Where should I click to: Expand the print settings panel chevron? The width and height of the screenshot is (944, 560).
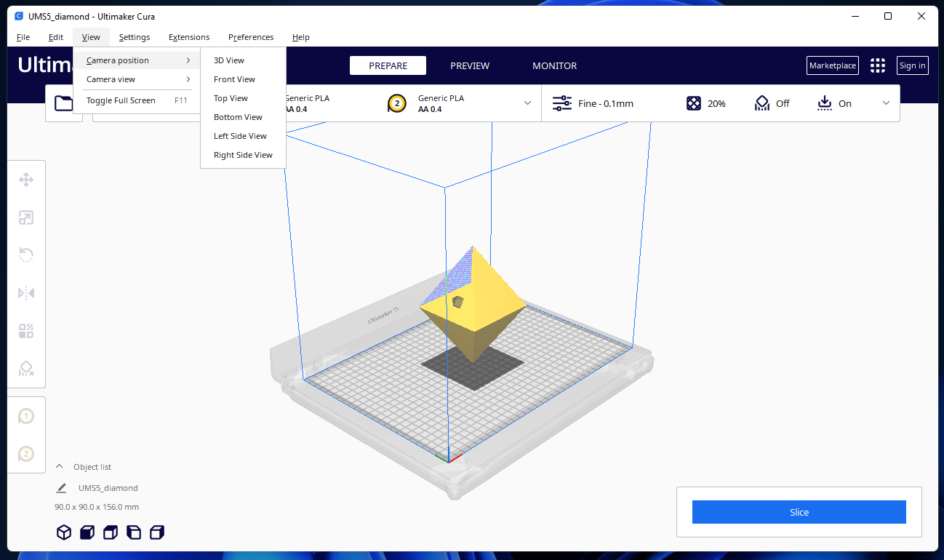[886, 103]
